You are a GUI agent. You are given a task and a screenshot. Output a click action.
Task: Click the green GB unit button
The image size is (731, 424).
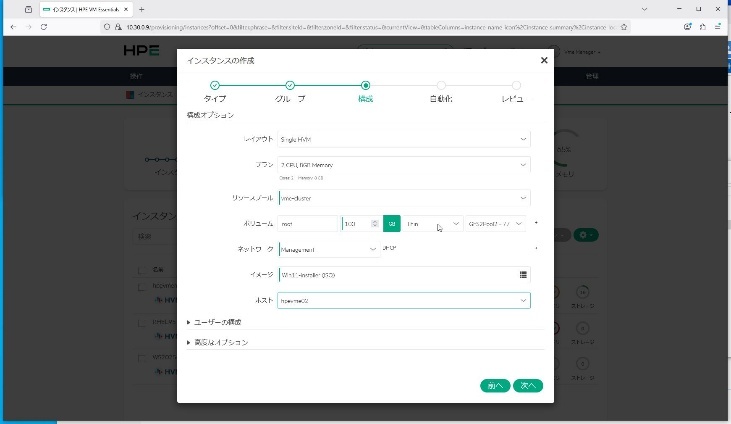click(392, 225)
